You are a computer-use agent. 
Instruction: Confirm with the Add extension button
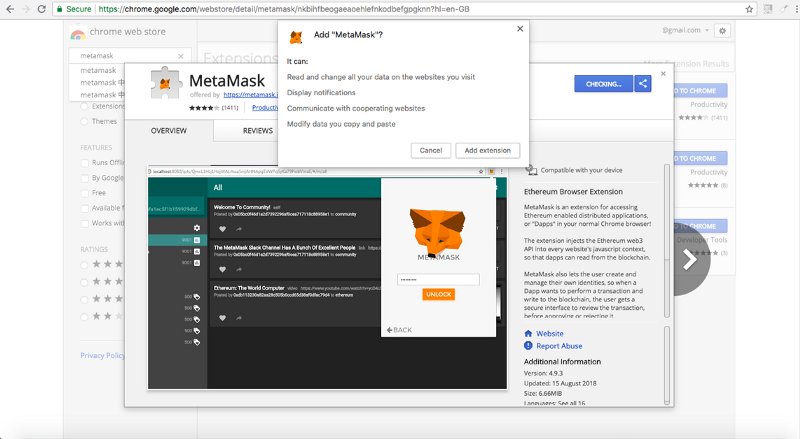[x=487, y=151]
